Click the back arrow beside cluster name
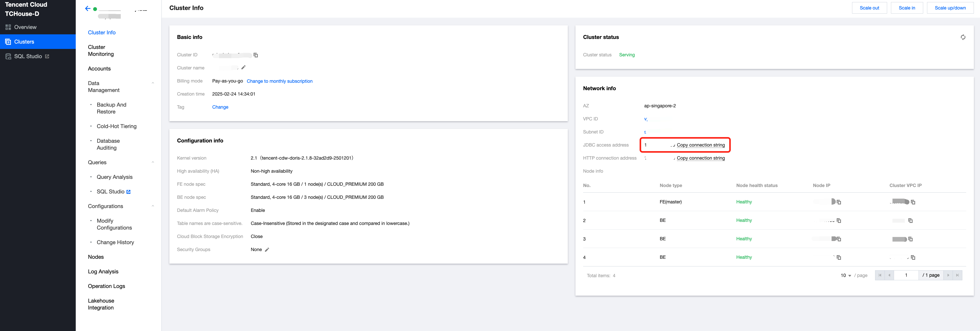The height and width of the screenshot is (331, 980). (x=88, y=8)
